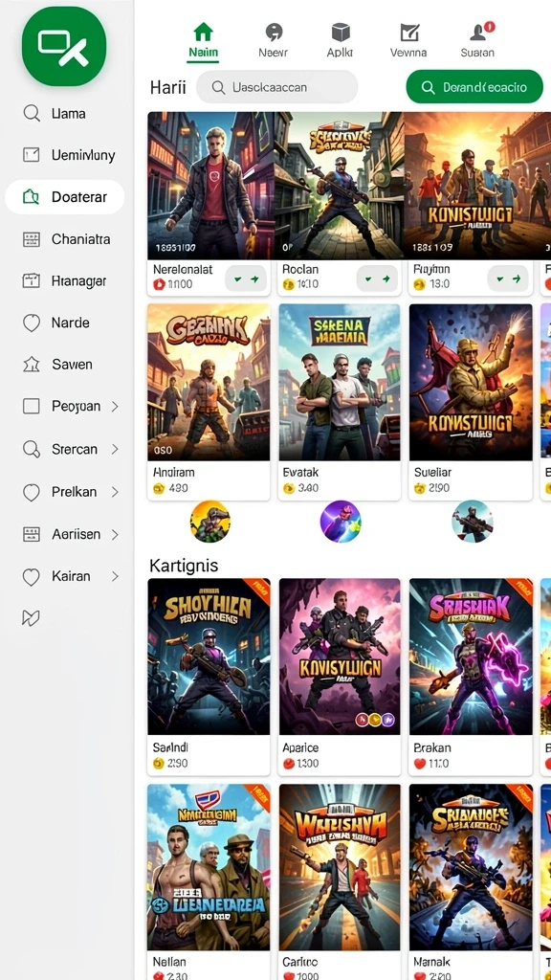The width and height of the screenshot is (551, 980).
Task: Click the red heart icon on Brakan
Action: (419, 763)
